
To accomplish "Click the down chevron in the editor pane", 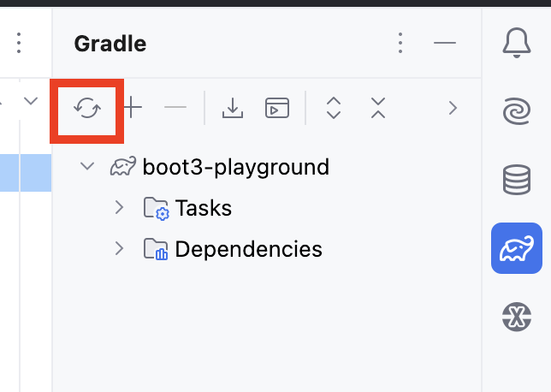I will [x=31, y=101].
